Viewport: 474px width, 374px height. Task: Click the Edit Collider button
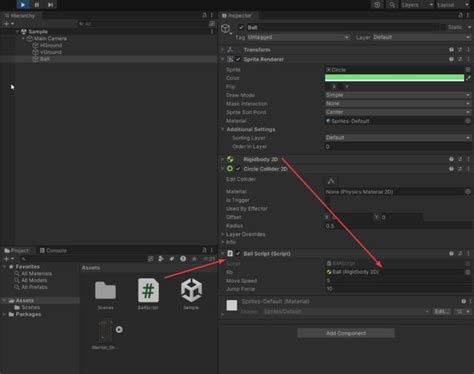pyautogui.click(x=331, y=181)
